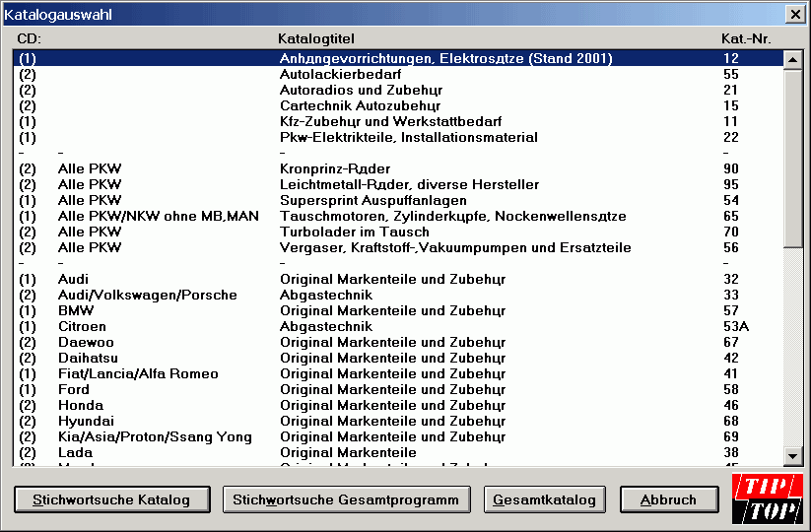
Task: Select the Lada Original Markenteile row
Action: (398, 453)
